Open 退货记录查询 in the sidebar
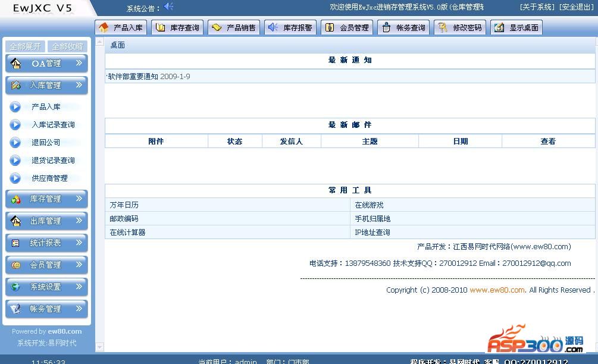 53,161
